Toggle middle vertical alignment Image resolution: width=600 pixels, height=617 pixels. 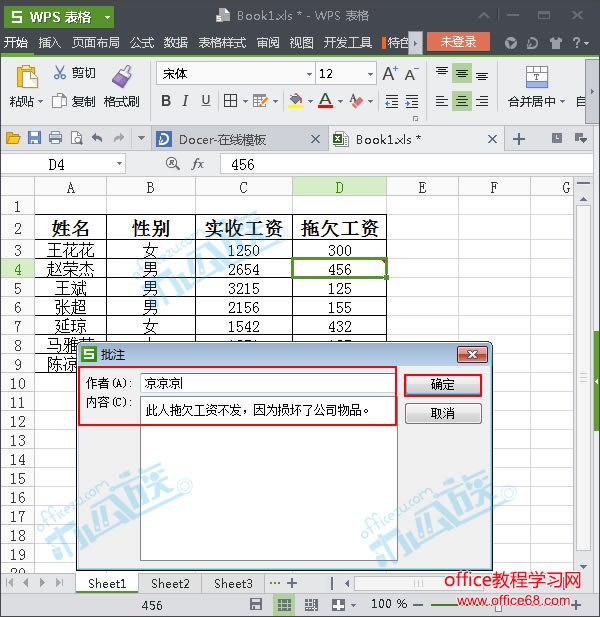point(462,74)
